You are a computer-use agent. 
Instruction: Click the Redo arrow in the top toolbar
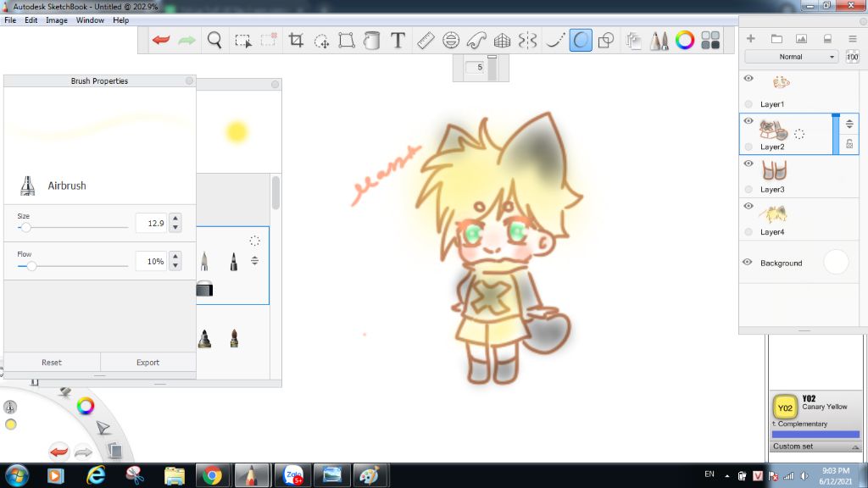[187, 40]
